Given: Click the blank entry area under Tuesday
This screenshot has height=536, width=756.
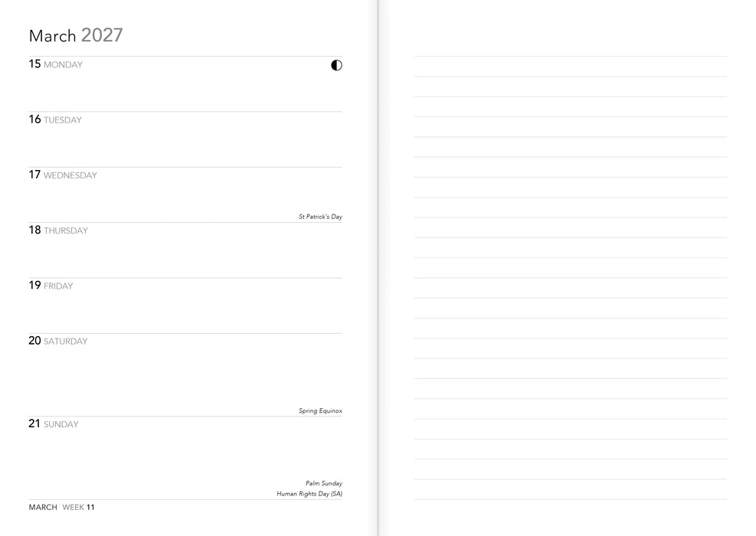Looking at the screenshot, I should [185, 146].
